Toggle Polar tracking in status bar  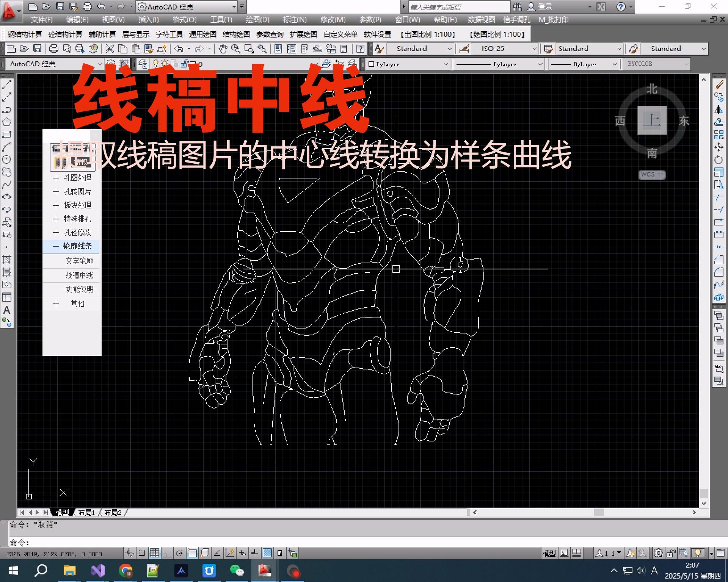[180, 553]
